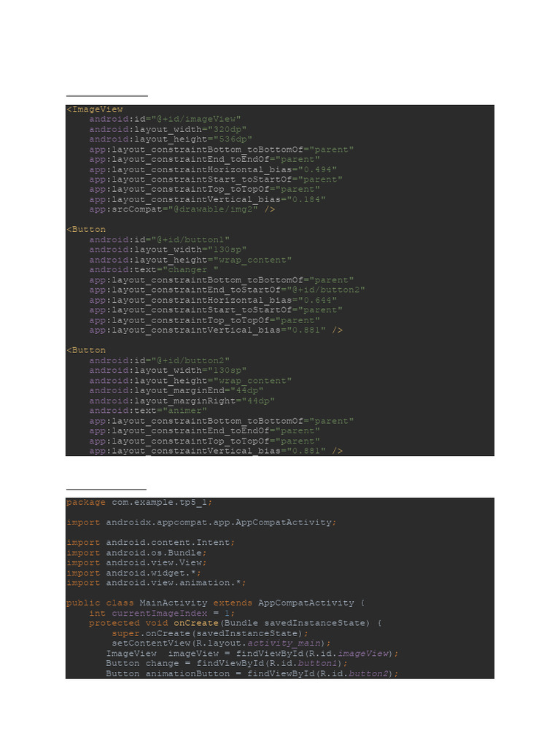Click the app:srcCompat="@drawable/img2" line

pos(182,209)
